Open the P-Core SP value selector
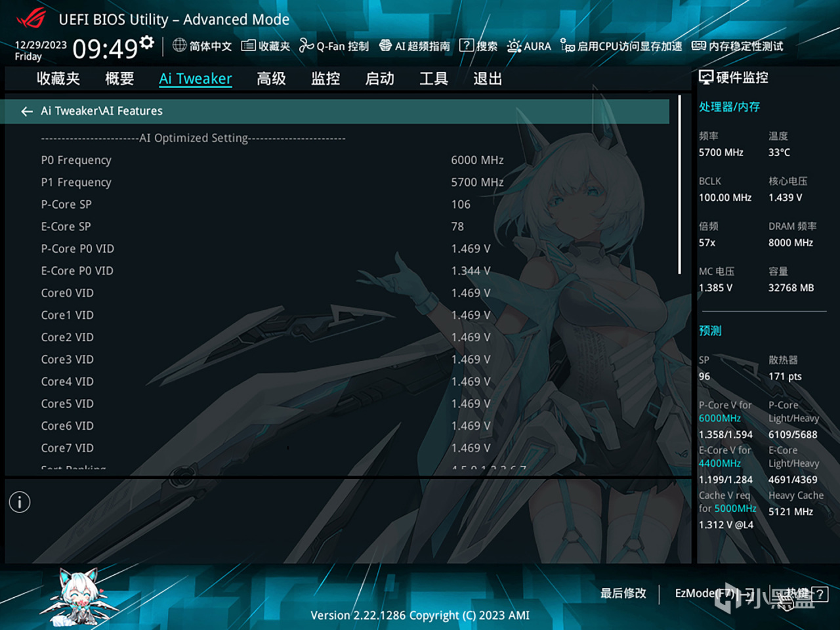The width and height of the screenshot is (840, 630). (x=461, y=204)
